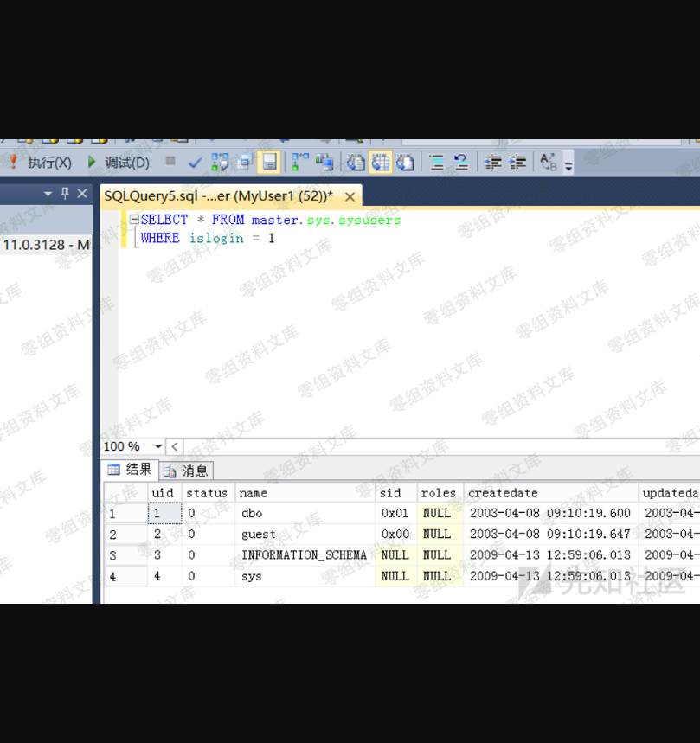
Task: Select the 结果 results tab
Action: click(x=130, y=470)
